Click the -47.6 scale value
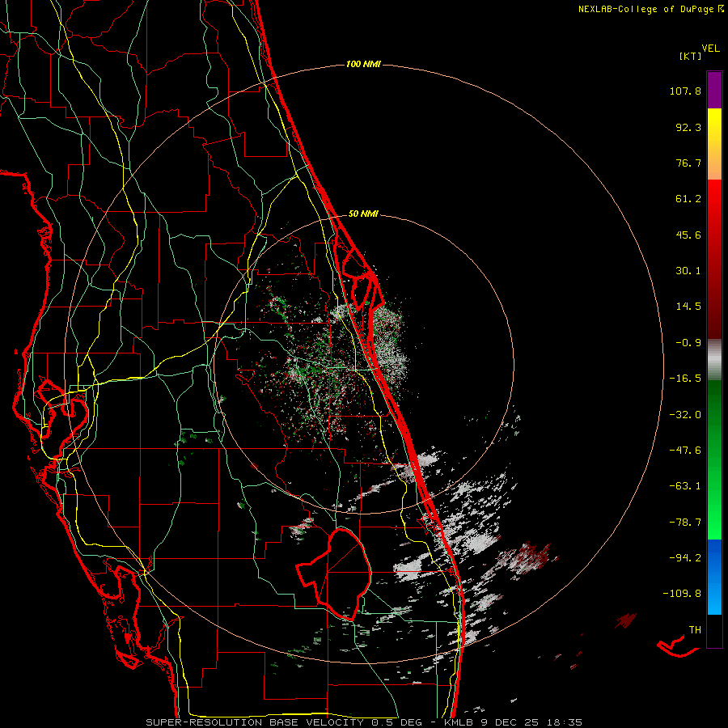The height and width of the screenshot is (728, 728). [x=685, y=451]
